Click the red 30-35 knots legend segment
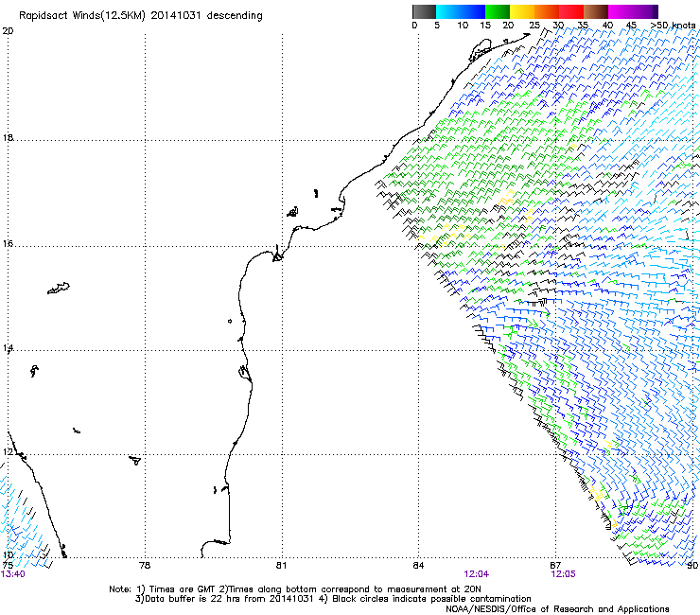The image size is (700, 615). 571,11
